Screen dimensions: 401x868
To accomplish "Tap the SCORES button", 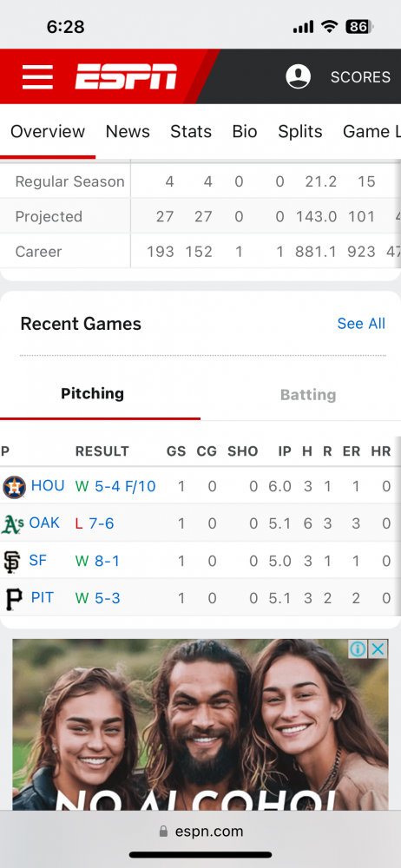I will [360, 77].
